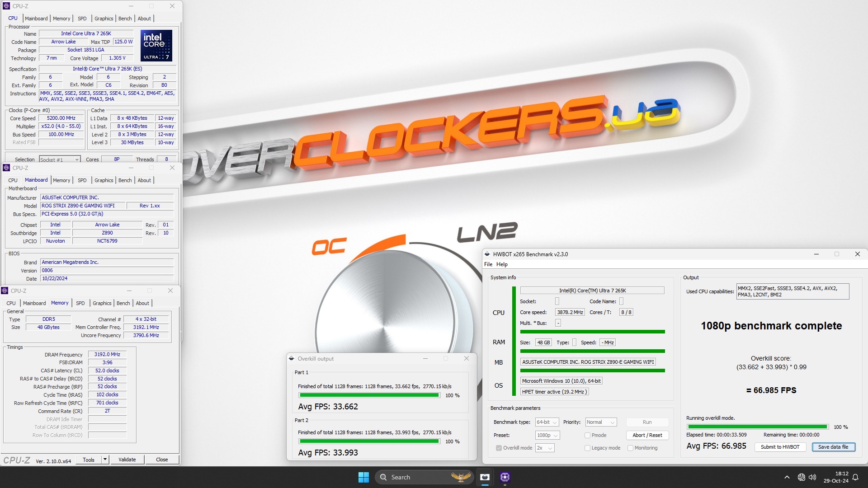Click the Intel Core Ultra 7 265K name field
868x488 pixels.
[86, 33]
